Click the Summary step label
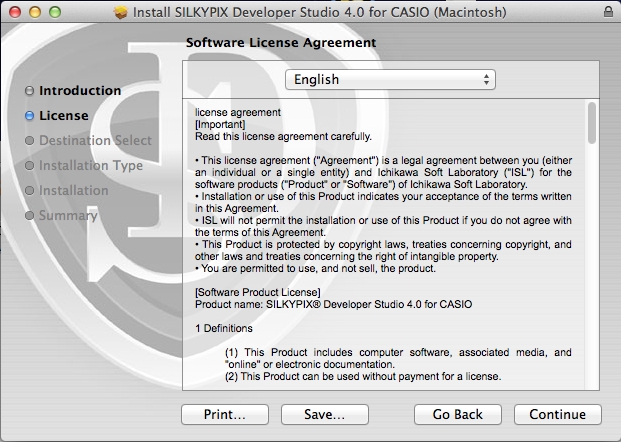This screenshot has height=442, width=621. (x=68, y=215)
